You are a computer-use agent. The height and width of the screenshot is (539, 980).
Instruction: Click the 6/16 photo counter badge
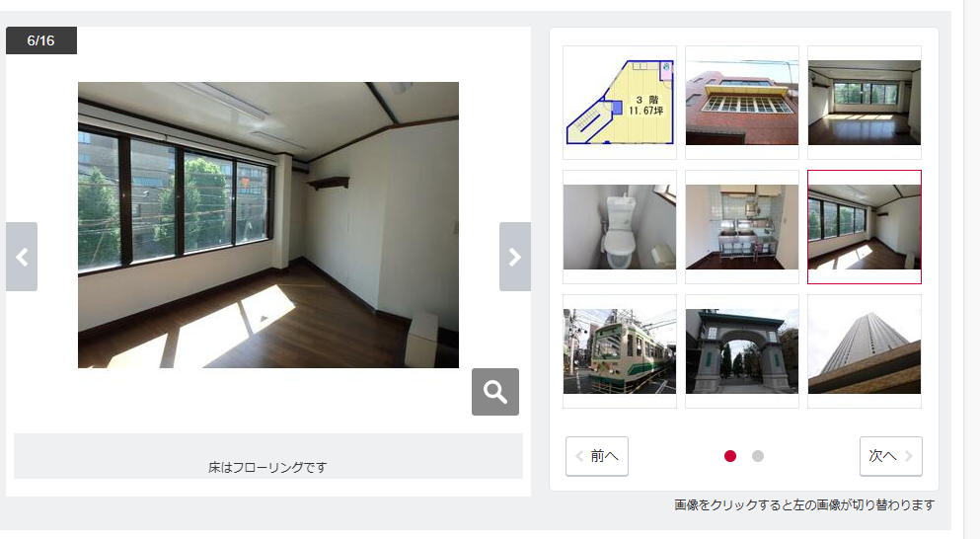pos(41,40)
